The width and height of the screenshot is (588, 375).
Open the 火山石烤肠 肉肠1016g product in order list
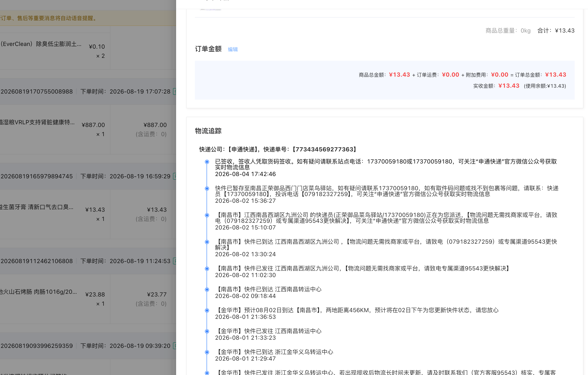point(38,292)
